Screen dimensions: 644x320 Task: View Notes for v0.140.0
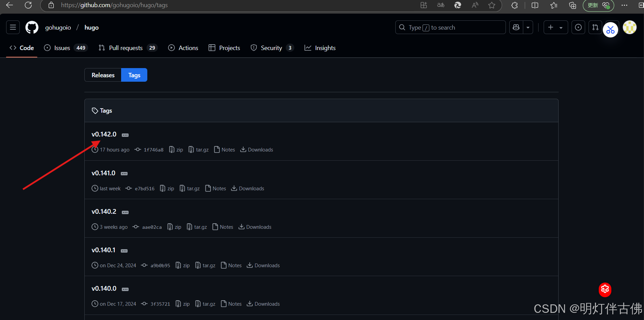point(231,304)
